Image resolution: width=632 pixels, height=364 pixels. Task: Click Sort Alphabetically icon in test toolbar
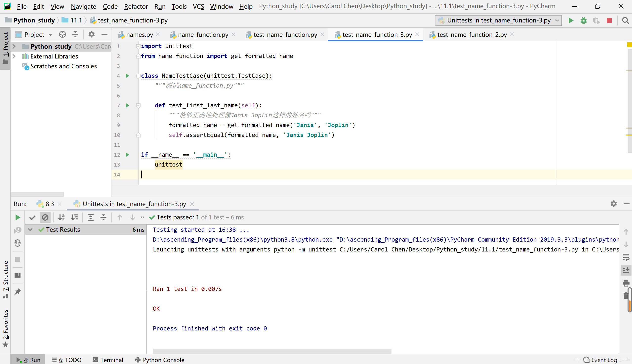point(61,217)
